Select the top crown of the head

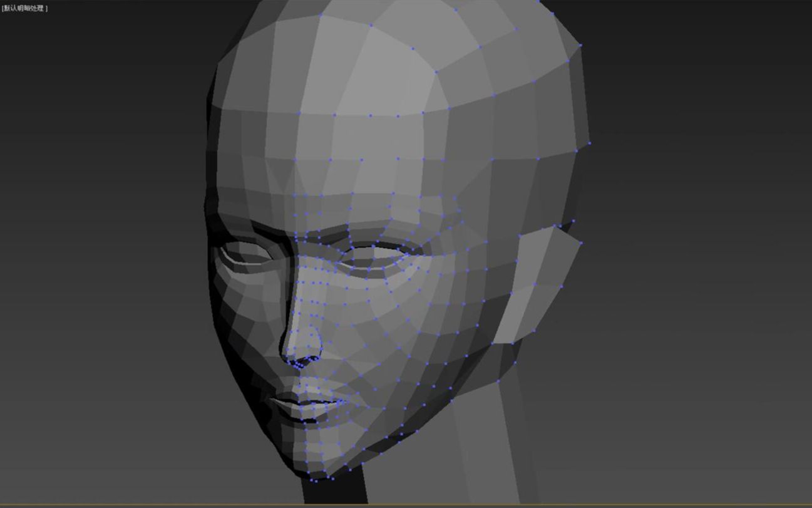401,50
